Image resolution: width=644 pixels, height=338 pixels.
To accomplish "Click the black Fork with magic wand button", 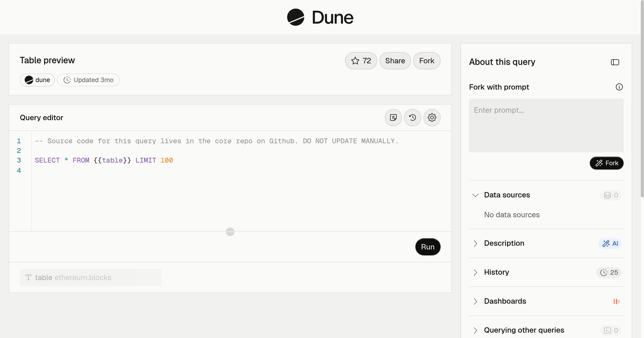I will pos(606,163).
